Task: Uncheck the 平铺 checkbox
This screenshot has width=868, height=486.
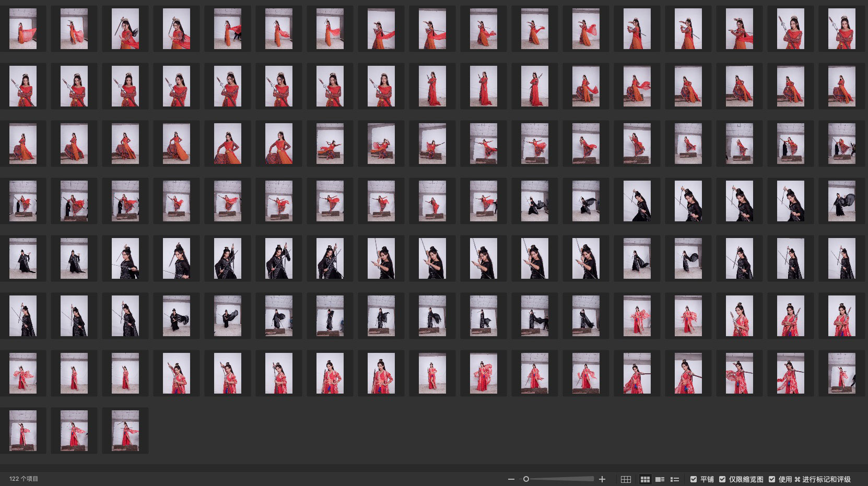Action: coord(694,479)
